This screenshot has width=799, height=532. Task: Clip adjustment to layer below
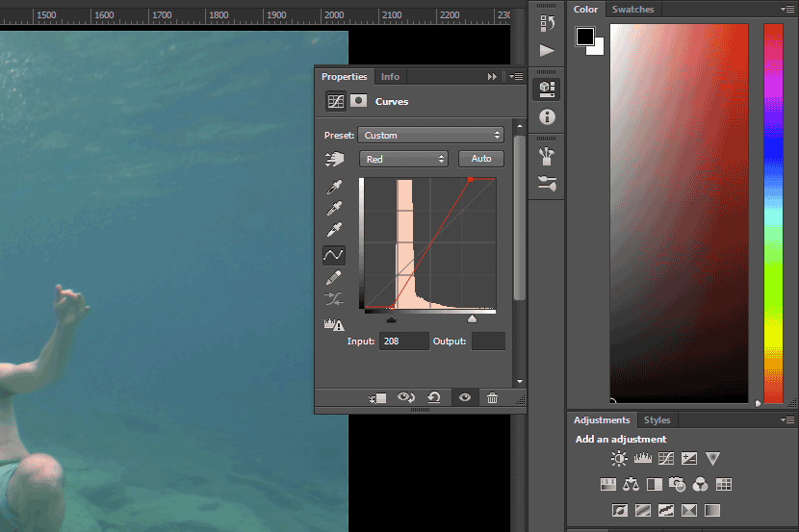378,397
